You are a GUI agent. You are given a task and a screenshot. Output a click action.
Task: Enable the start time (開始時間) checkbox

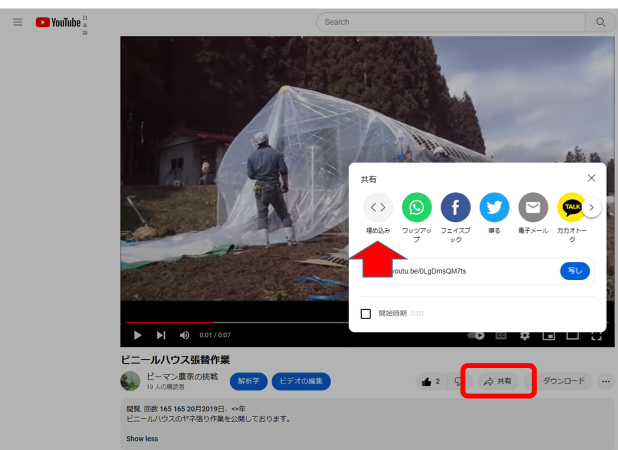(x=367, y=313)
